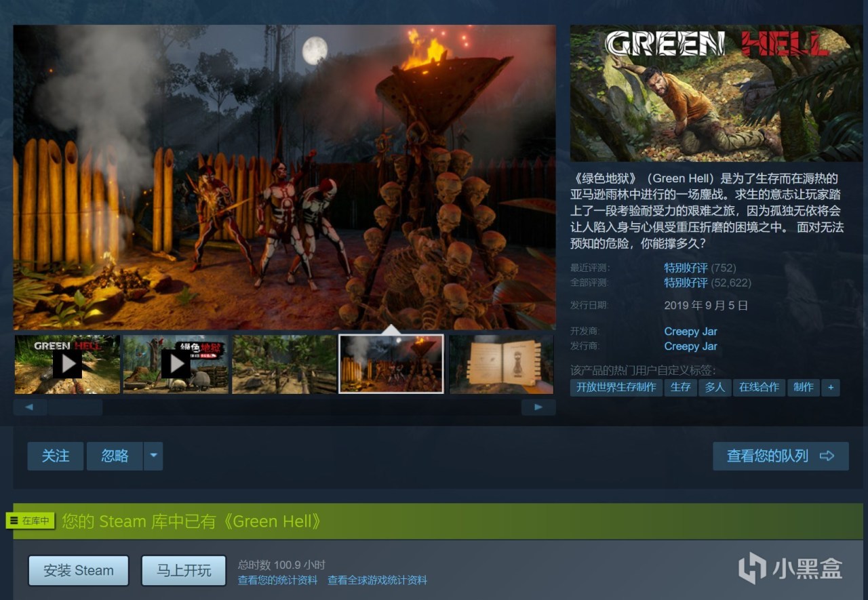Click the plus icon to add tags
Screen dimensions: 868x600
coord(831,387)
